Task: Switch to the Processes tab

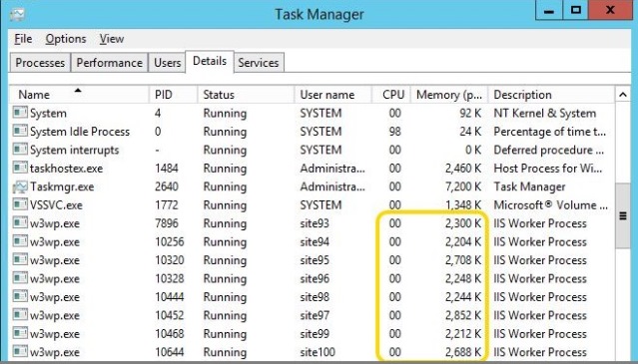Action: (40, 63)
